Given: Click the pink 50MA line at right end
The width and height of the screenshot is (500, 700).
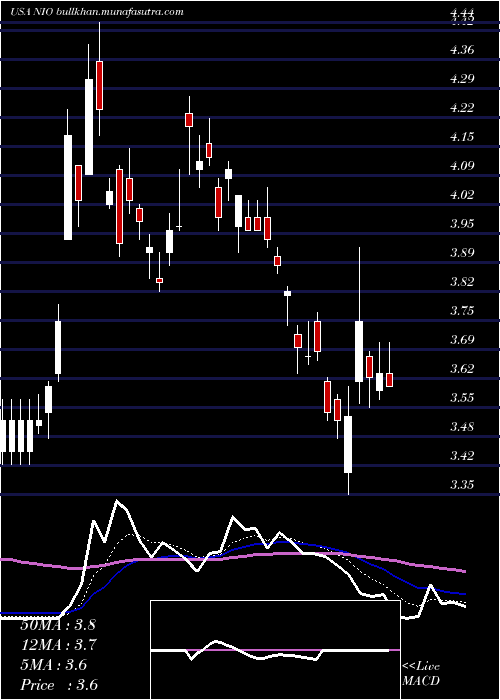Looking at the screenshot, I should tap(465, 571).
